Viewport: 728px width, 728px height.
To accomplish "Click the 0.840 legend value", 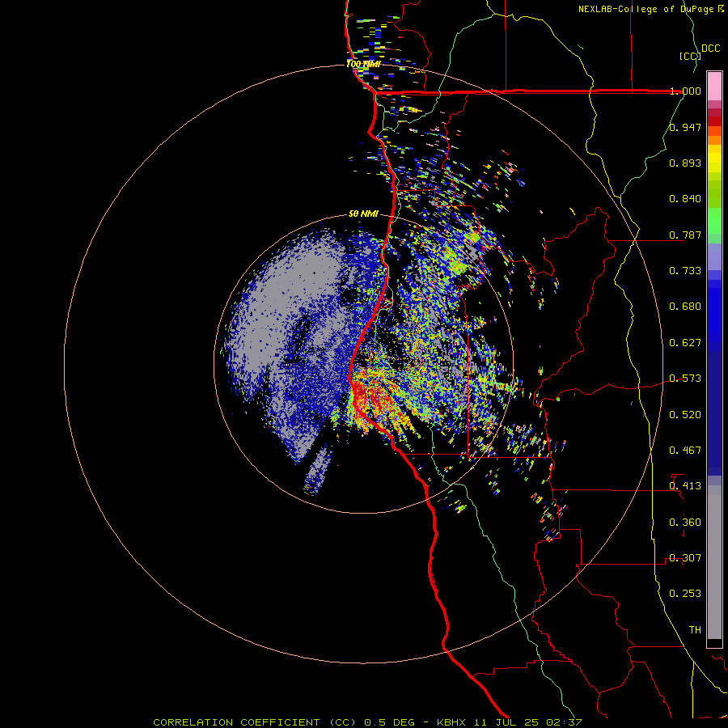I will click(x=685, y=199).
